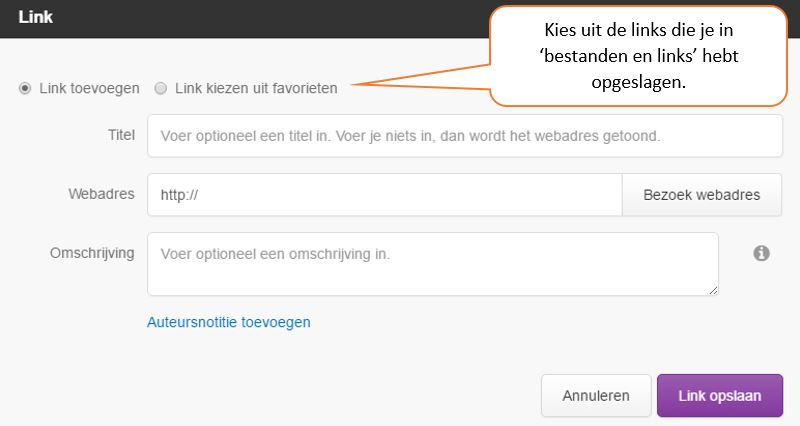This screenshot has width=800, height=426.
Task: Click the 'Link' dialog header title
Action: click(36, 17)
